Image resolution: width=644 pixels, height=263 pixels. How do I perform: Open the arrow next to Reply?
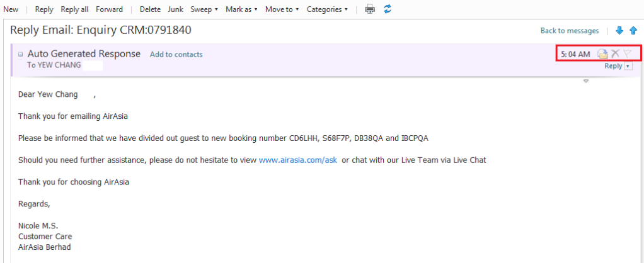tap(628, 66)
